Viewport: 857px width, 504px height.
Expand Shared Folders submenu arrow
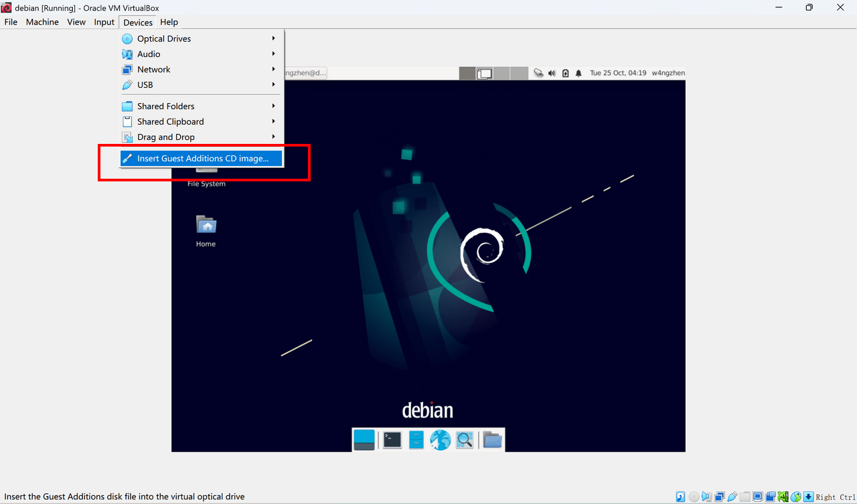click(274, 106)
